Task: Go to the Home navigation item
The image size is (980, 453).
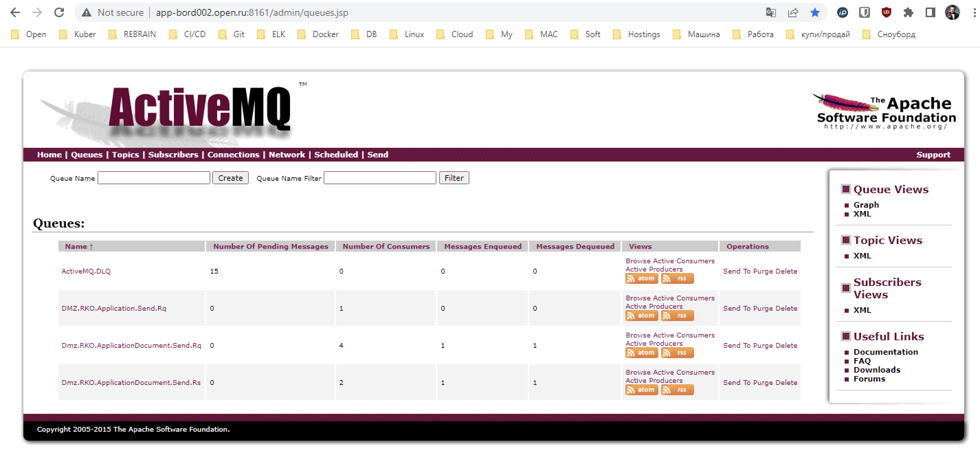Action: point(49,155)
